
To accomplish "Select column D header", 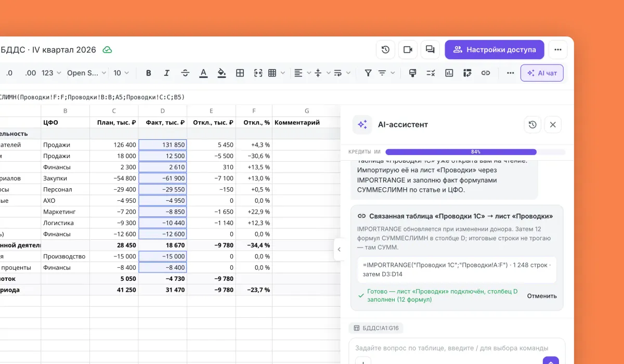I will (x=162, y=111).
